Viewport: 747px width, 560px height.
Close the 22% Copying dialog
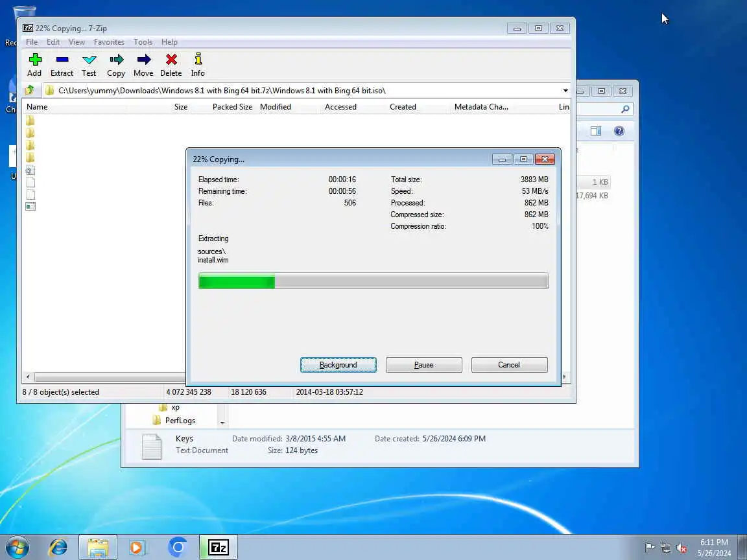[545, 159]
